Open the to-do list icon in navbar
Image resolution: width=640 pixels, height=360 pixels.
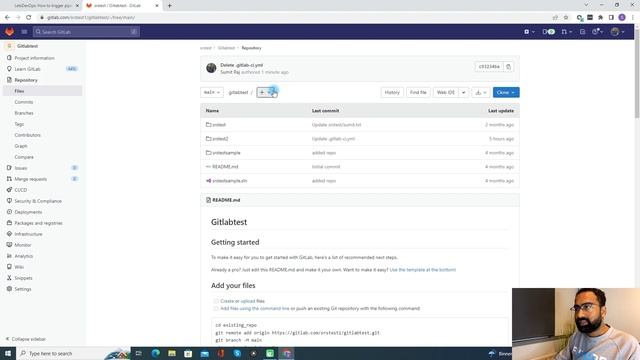(x=582, y=31)
